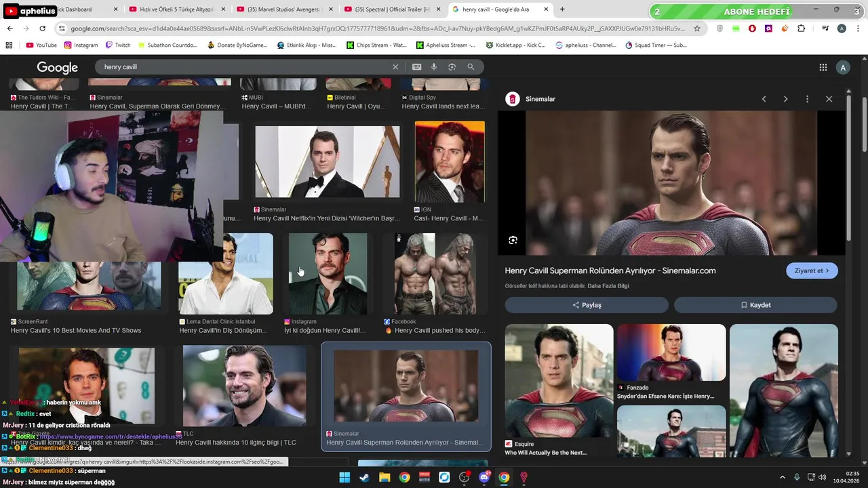Open the Google account avatar menu
868x488 pixels.
click(x=843, y=67)
